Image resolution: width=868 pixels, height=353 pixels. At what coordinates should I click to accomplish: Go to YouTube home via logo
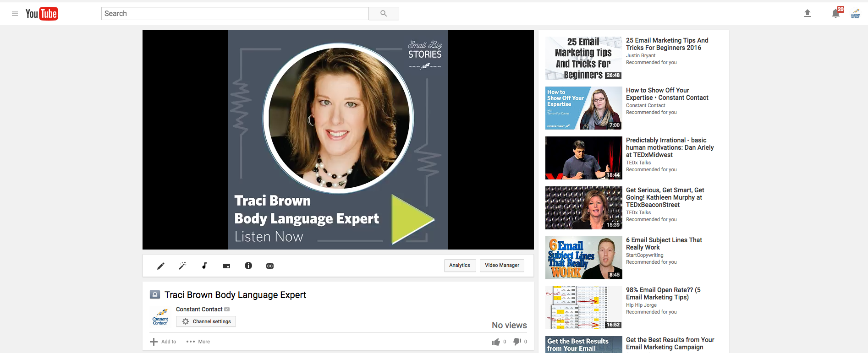(x=42, y=14)
